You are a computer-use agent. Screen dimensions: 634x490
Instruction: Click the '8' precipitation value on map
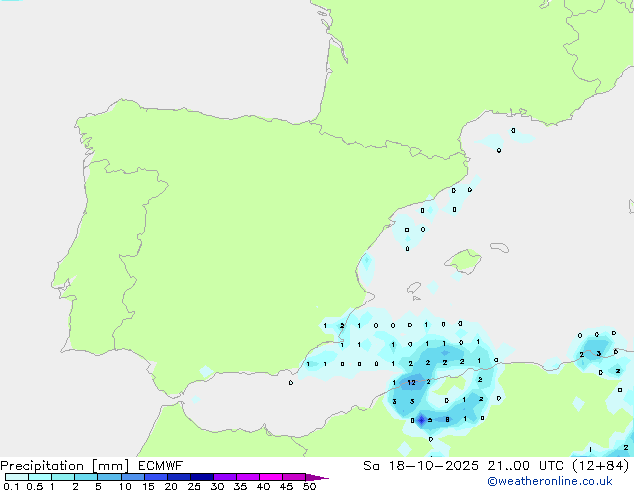tap(447, 420)
